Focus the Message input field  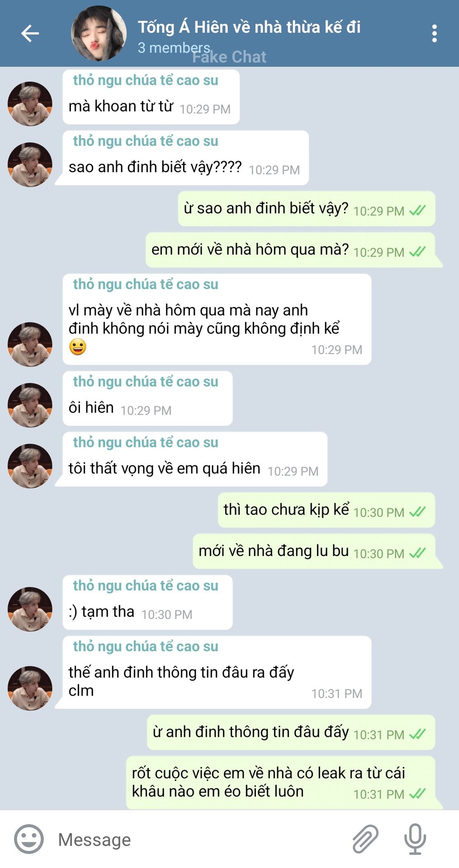point(199,840)
